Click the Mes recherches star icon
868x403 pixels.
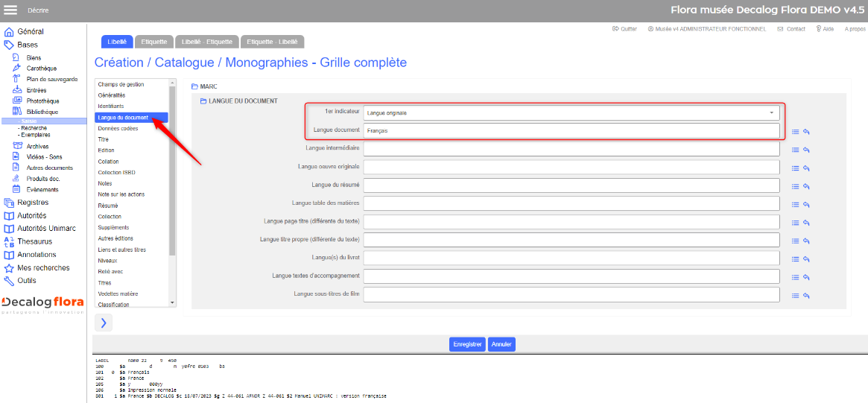9,268
